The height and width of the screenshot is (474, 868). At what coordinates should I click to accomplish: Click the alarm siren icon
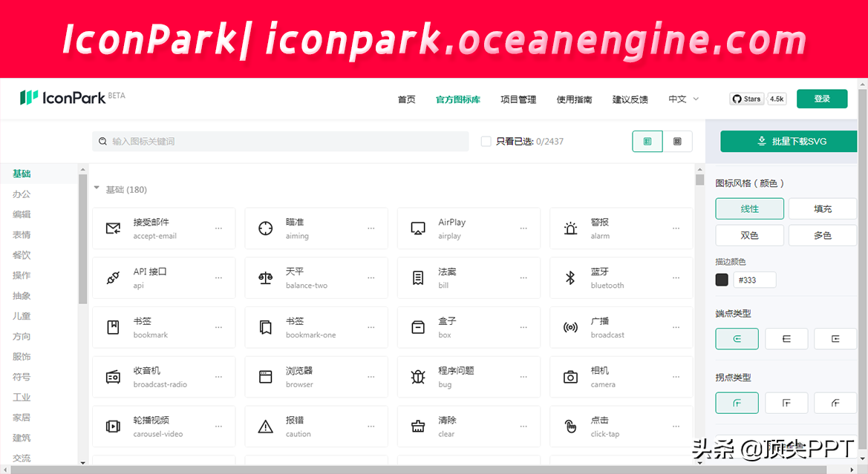point(570,228)
